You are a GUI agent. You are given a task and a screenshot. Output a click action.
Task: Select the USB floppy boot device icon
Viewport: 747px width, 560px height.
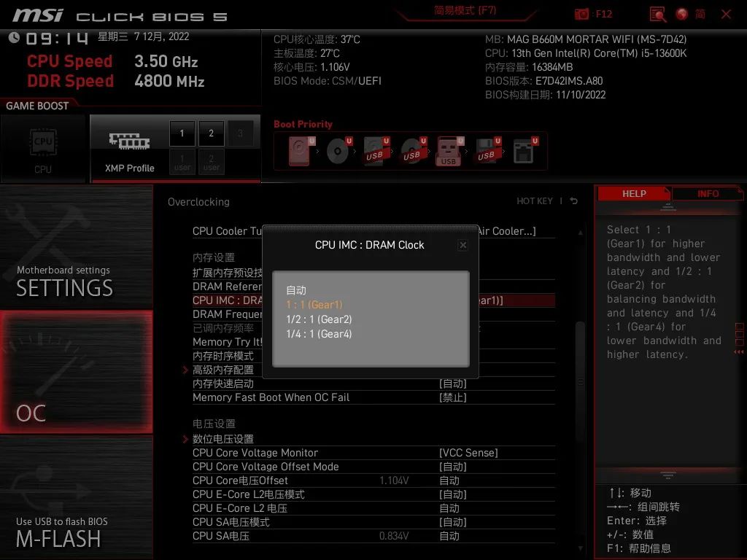tap(488, 150)
